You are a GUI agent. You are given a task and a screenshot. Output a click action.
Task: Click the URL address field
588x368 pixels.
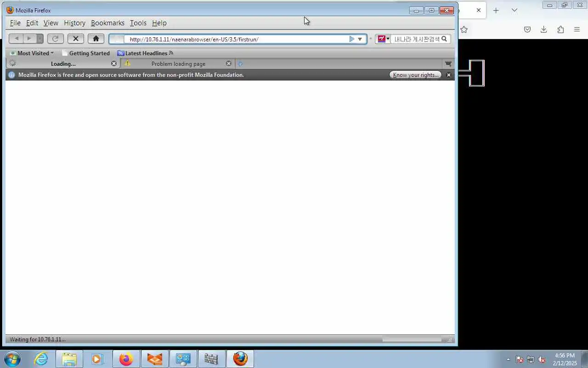pyautogui.click(x=237, y=39)
